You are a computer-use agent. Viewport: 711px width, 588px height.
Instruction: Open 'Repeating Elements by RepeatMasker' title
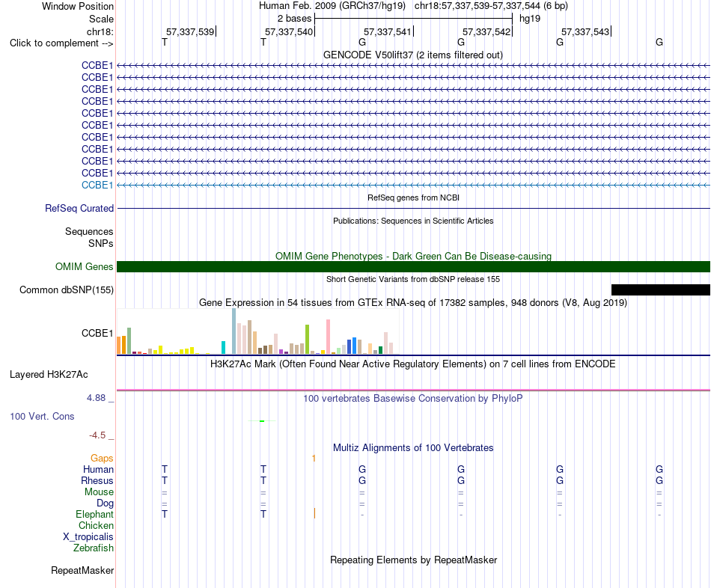[413, 560]
